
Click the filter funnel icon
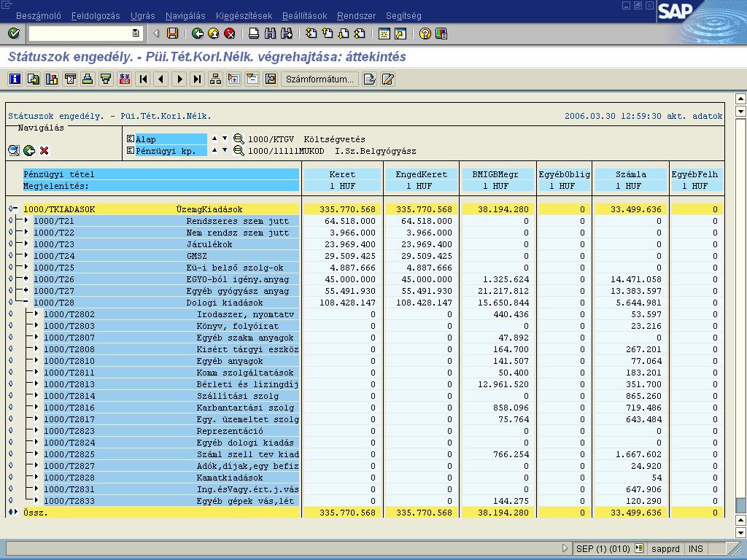(106, 79)
